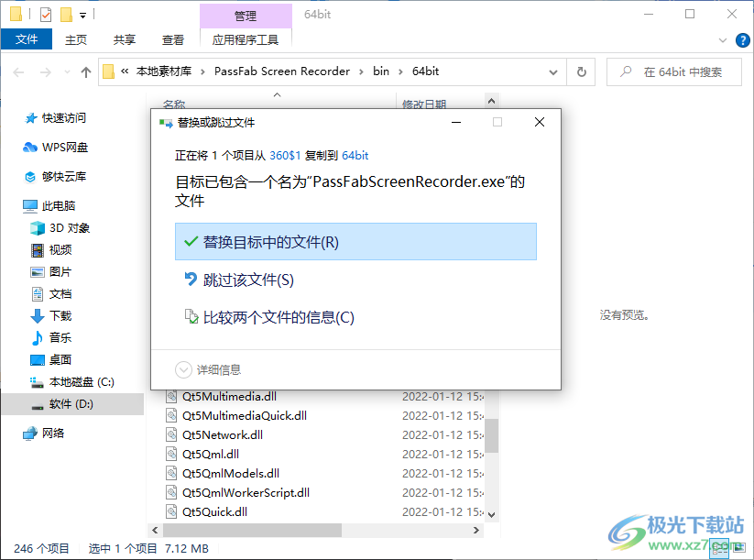
Task: Open the 视频 folder in the sidebar
Action: (60, 250)
